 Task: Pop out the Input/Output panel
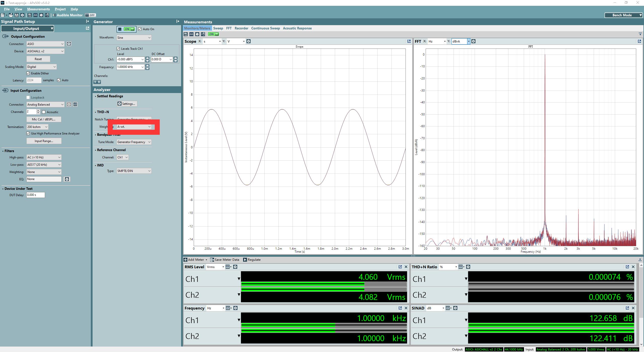tap(87, 28)
